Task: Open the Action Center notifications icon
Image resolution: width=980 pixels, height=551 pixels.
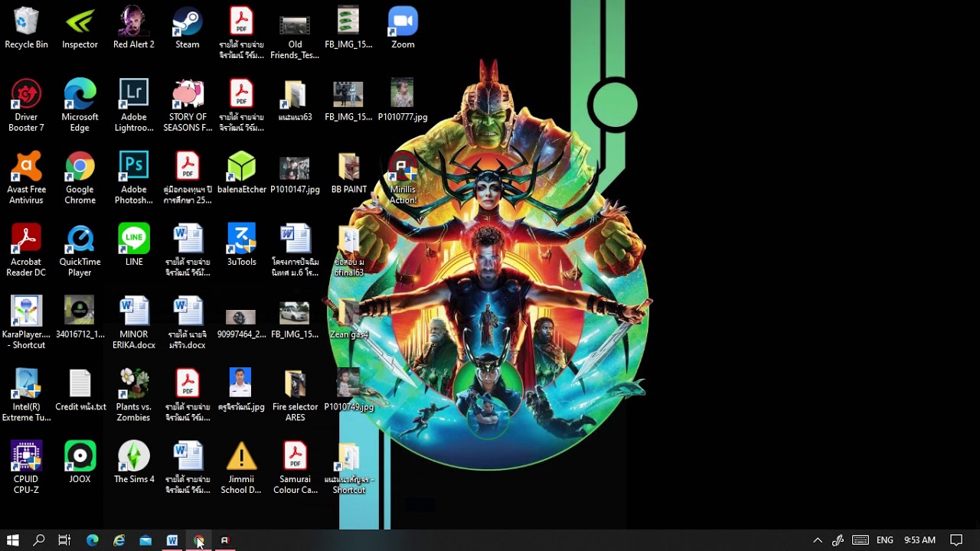Action: [956, 540]
